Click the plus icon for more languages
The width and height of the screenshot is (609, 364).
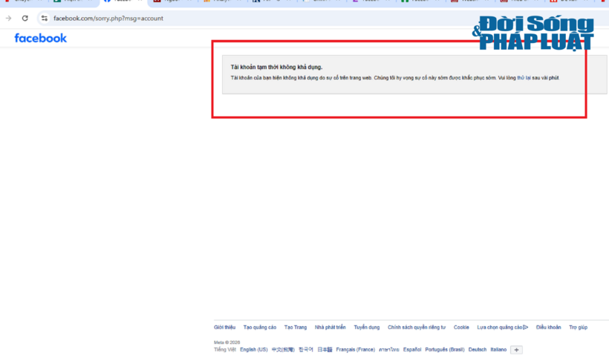(x=516, y=350)
